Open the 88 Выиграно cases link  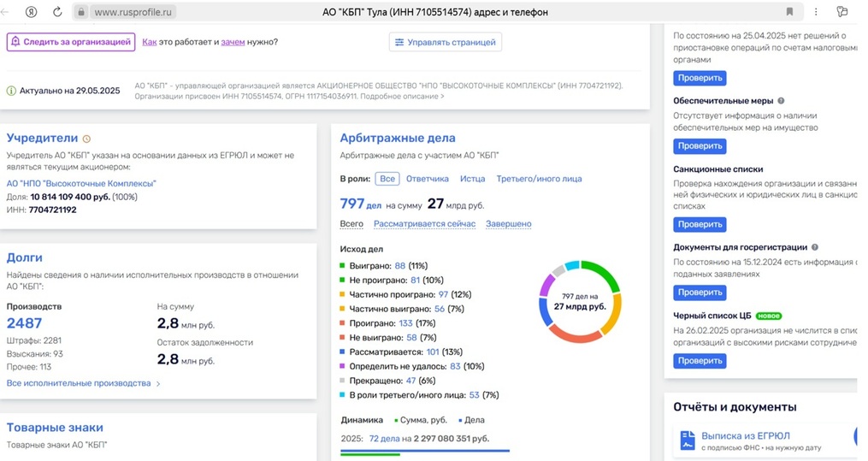tap(399, 266)
